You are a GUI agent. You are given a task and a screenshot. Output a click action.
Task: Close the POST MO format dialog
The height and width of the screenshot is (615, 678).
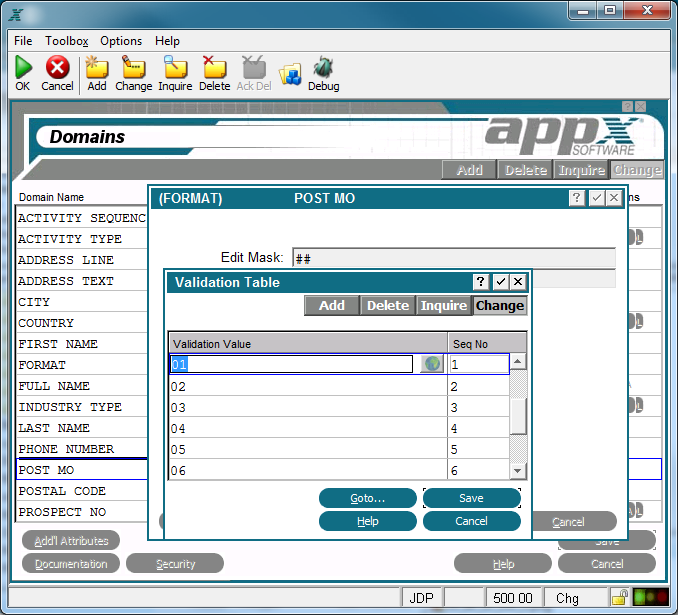614,198
